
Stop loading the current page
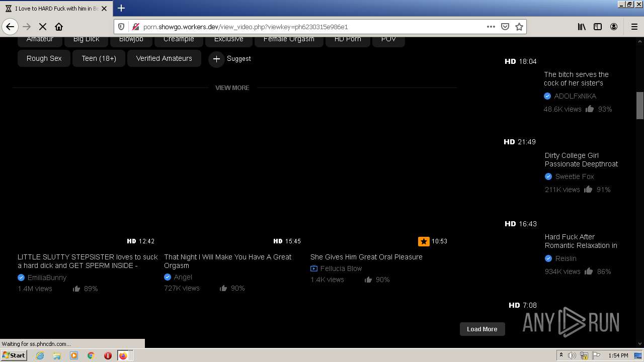click(x=43, y=27)
